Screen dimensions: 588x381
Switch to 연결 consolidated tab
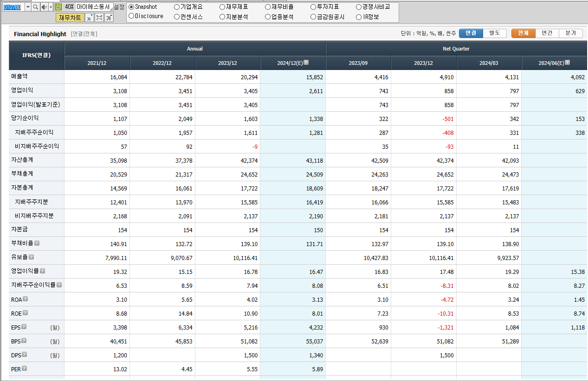pyautogui.click(x=471, y=33)
